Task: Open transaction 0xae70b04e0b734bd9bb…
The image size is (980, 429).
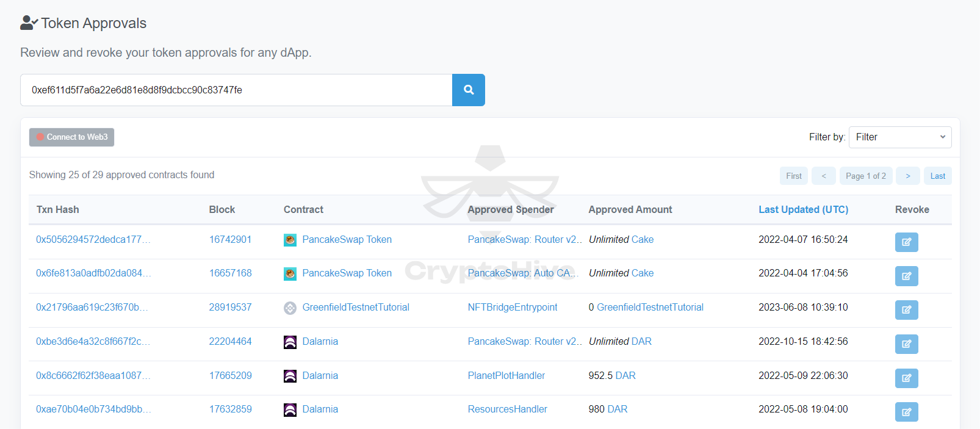Action: point(93,409)
